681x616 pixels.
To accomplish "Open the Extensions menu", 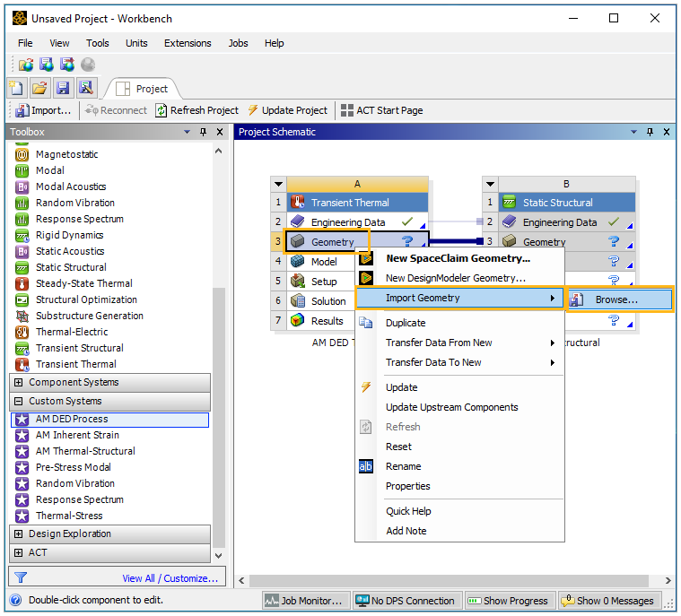I will (x=188, y=43).
